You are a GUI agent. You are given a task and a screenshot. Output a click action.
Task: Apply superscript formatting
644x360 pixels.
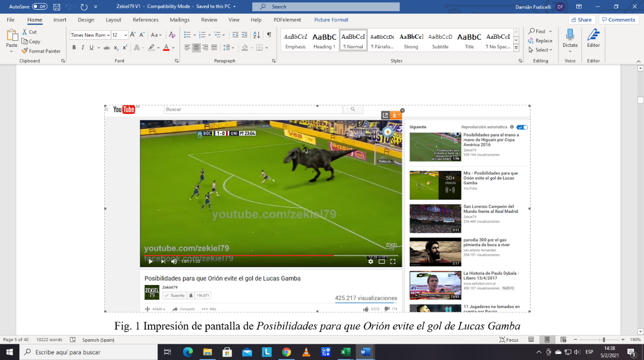click(125, 47)
